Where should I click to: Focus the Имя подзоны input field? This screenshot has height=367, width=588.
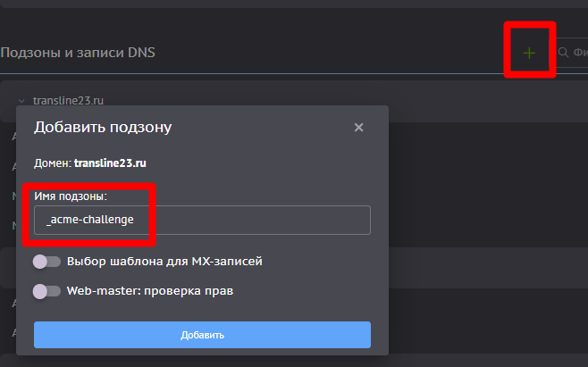(x=202, y=220)
